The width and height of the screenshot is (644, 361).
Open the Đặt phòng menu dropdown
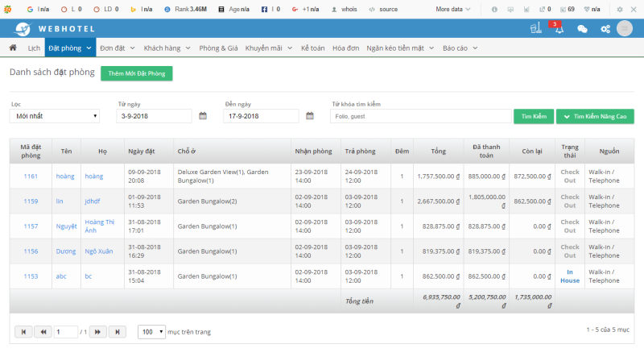[x=70, y=48]
